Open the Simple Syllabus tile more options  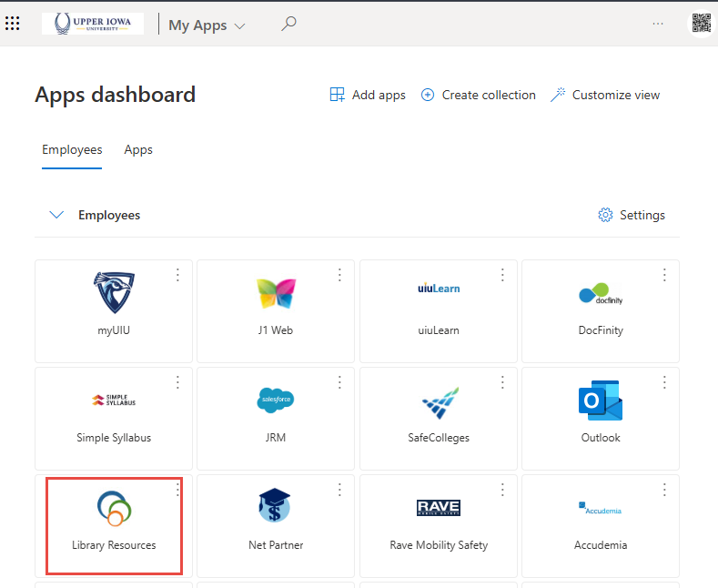(x=177, y=382)
